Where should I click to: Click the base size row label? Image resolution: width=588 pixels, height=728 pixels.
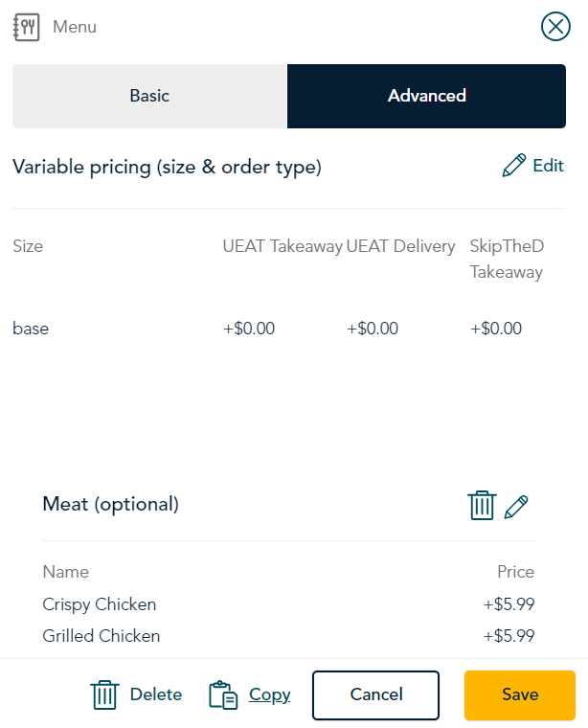tap(31, 329)
